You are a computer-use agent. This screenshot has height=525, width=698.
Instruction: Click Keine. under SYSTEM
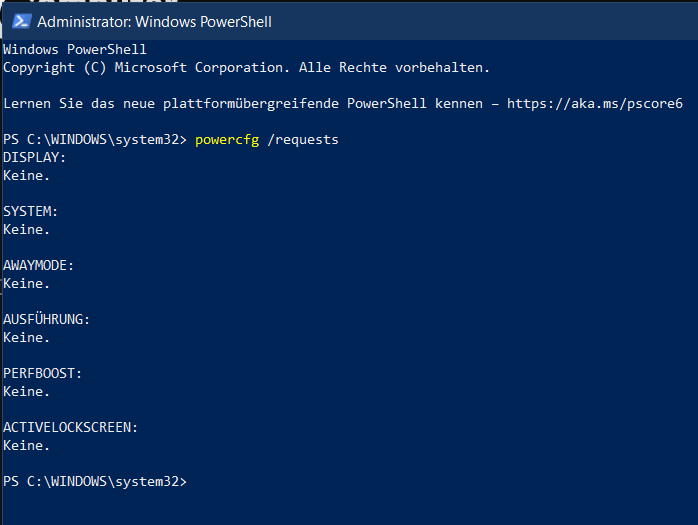click(26, 230)
